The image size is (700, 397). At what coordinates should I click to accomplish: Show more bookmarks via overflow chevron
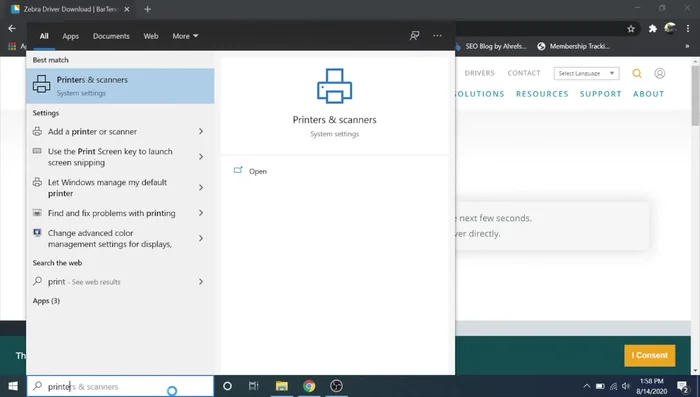pos(687,46)
